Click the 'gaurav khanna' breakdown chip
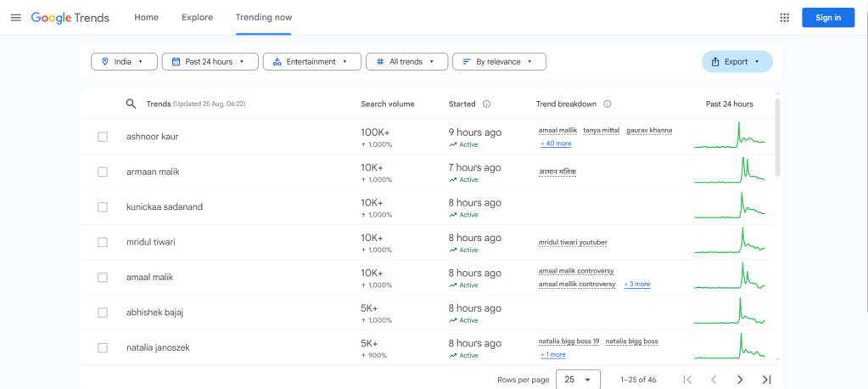Screen dimensions: 868x389 click(649, 131)
